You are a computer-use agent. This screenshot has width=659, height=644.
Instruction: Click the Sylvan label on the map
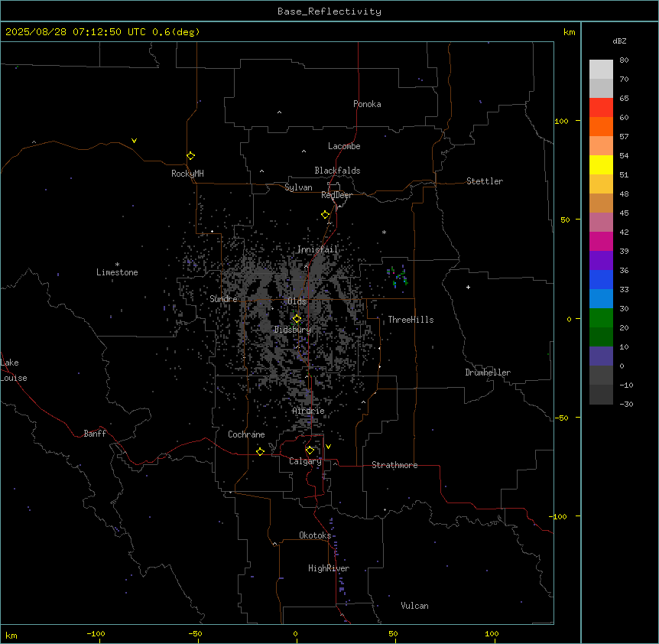pos(298,187)
